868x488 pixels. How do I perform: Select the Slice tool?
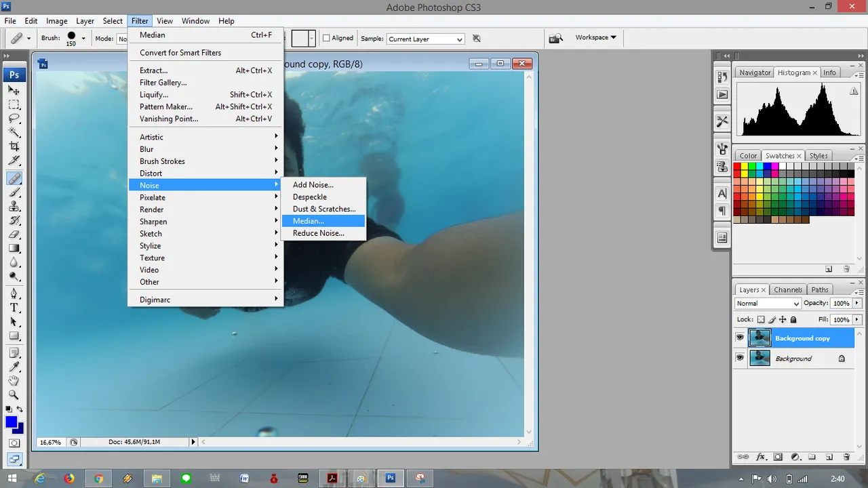click(x=14, y=161)
